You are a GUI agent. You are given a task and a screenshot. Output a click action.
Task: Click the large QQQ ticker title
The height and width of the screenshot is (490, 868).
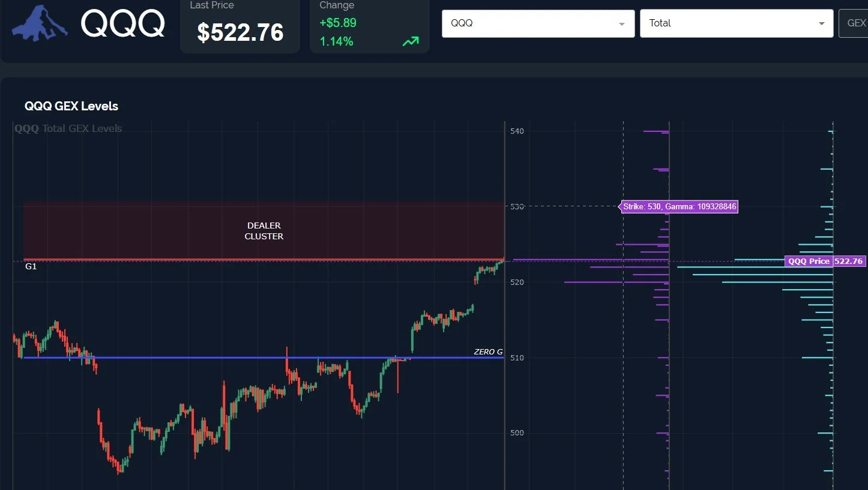click(x=122, y=24)
